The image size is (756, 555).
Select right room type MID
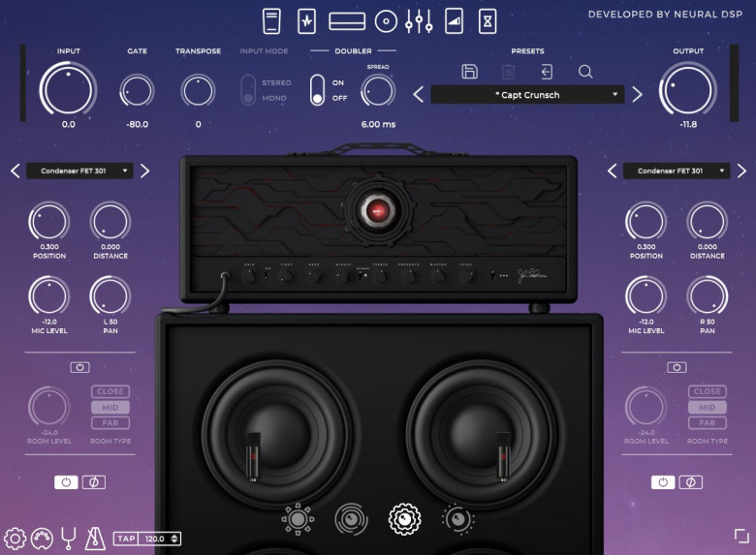[708, 408]
